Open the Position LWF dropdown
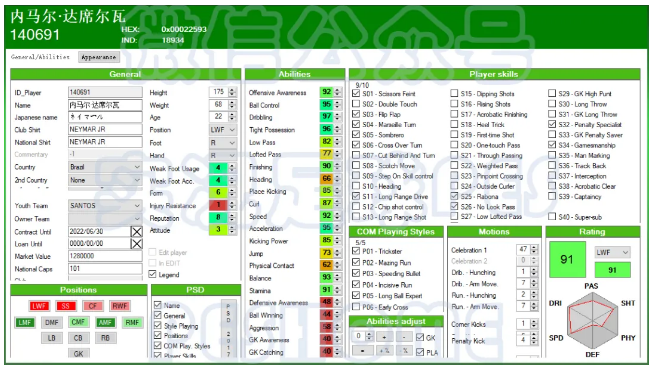 223,130
